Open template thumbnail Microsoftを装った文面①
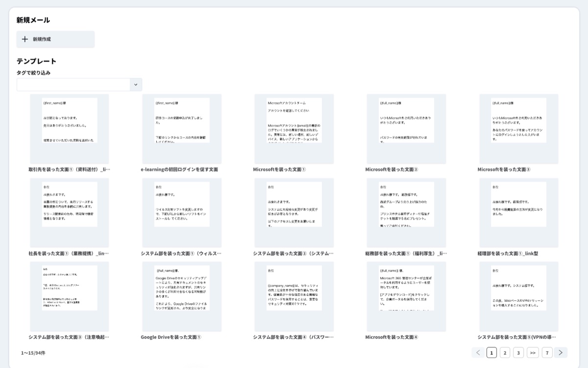 pos(294,129)
